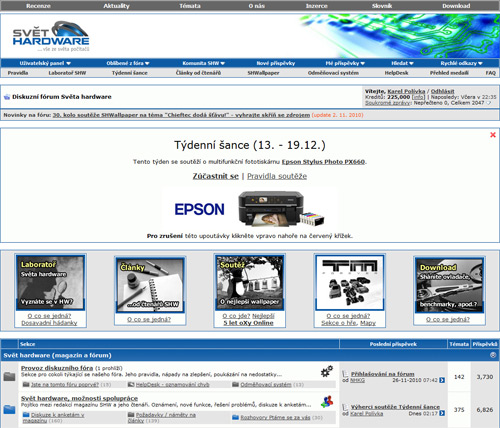Open Nové příspěvky

pos(276,63)
